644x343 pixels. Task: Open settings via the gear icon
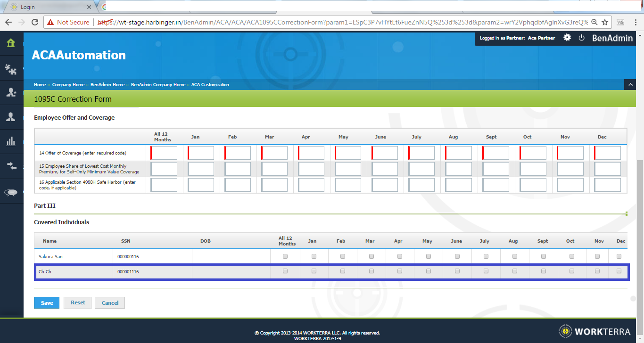[567, 38]
